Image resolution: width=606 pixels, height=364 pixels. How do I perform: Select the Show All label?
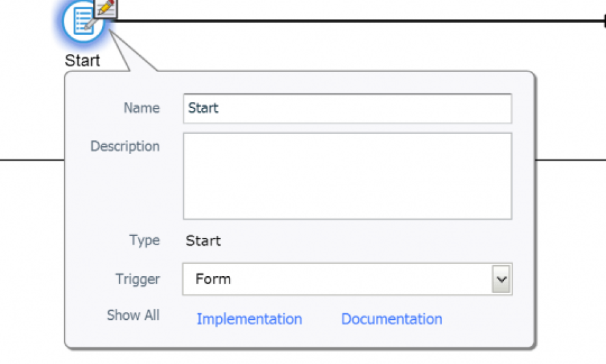click(x=133, y=315)
